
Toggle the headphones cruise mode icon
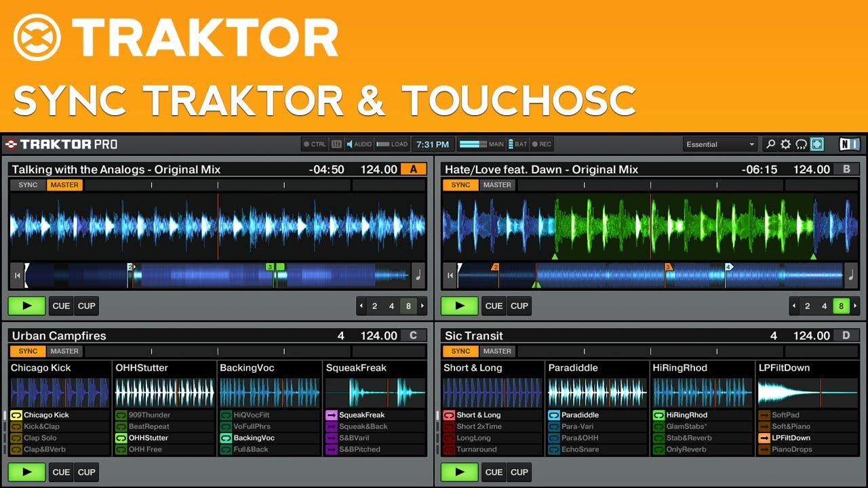click(x=802, y=144)
